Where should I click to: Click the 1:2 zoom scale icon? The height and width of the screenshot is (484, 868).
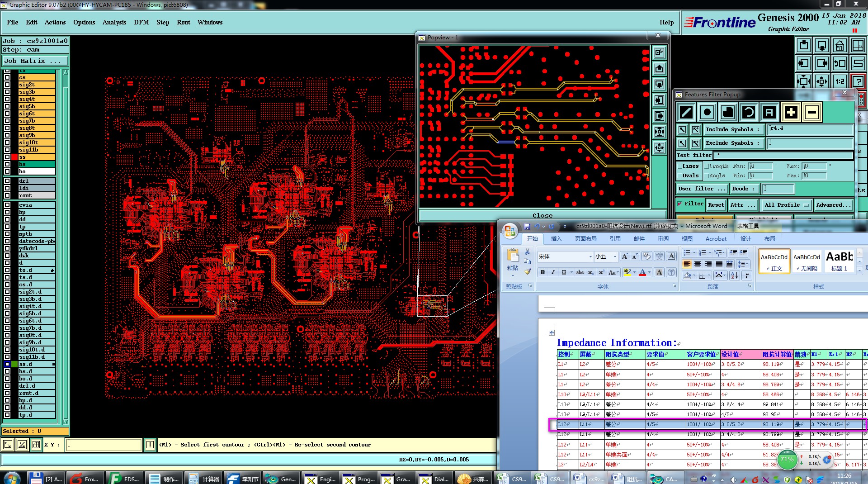pyautogui.click(x=840, y=81)
